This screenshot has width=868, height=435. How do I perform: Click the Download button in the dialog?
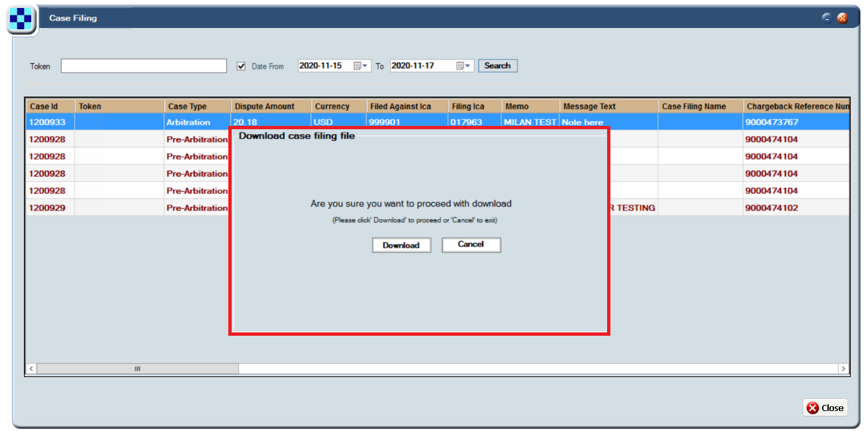pyautogui.click(x=401, y=245)
